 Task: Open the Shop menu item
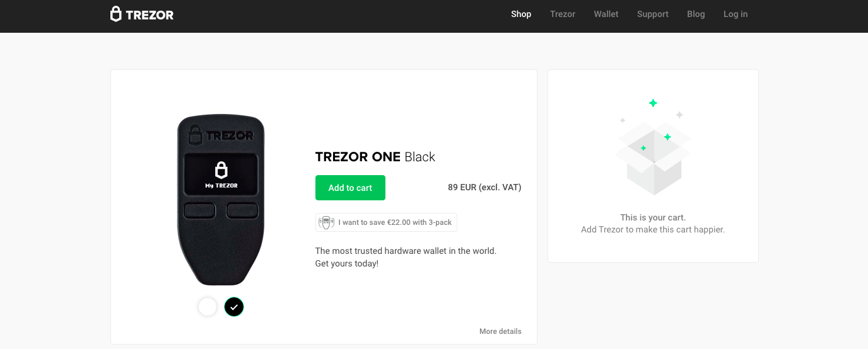point(521,14)
